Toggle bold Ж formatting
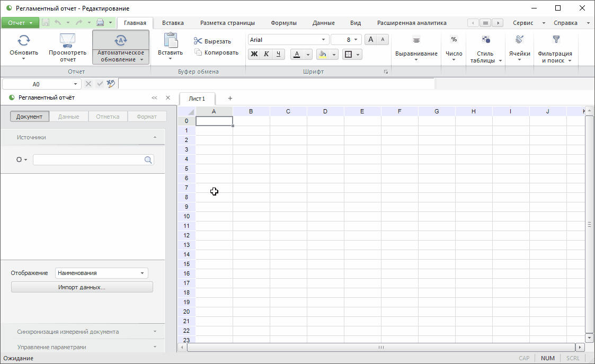Screen dimensions: 595x364 pos(254,54)
